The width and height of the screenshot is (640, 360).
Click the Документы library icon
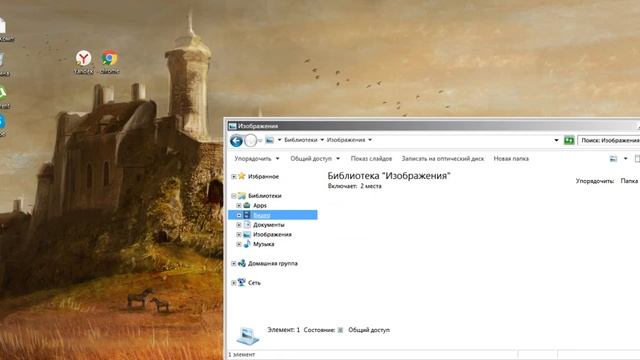[247, 224]
